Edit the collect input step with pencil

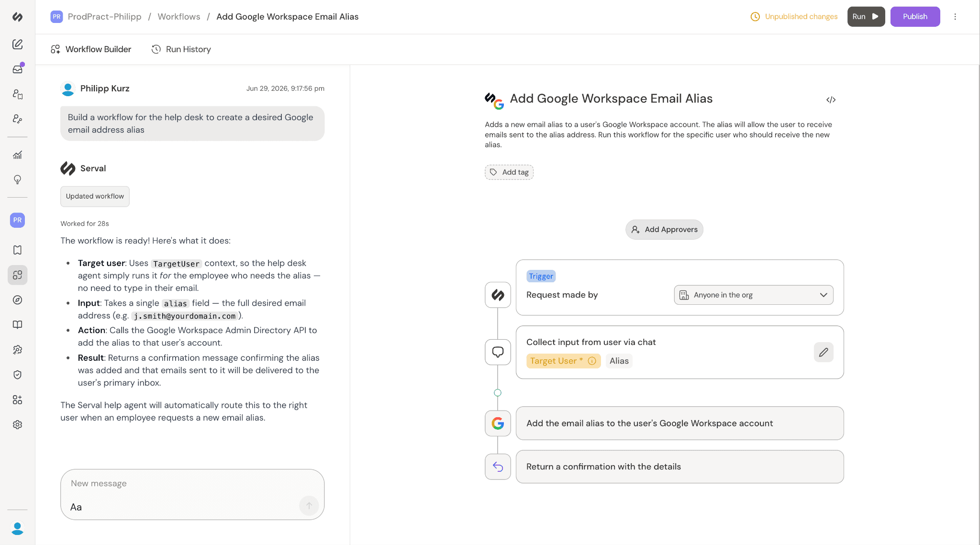click(824, 352)
